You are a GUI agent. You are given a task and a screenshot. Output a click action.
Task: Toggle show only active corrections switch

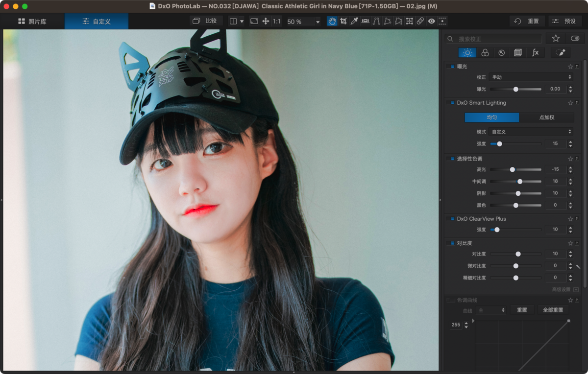575,38
